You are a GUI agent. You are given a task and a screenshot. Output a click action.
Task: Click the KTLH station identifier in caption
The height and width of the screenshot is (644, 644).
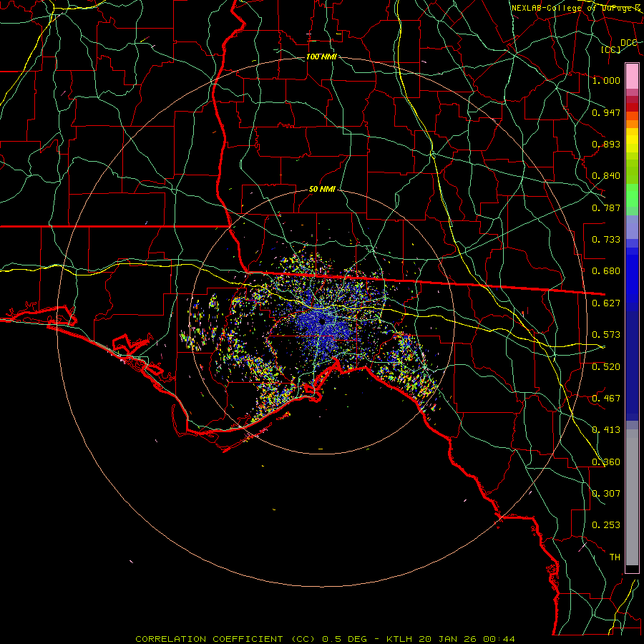click(x=399, y=639)
